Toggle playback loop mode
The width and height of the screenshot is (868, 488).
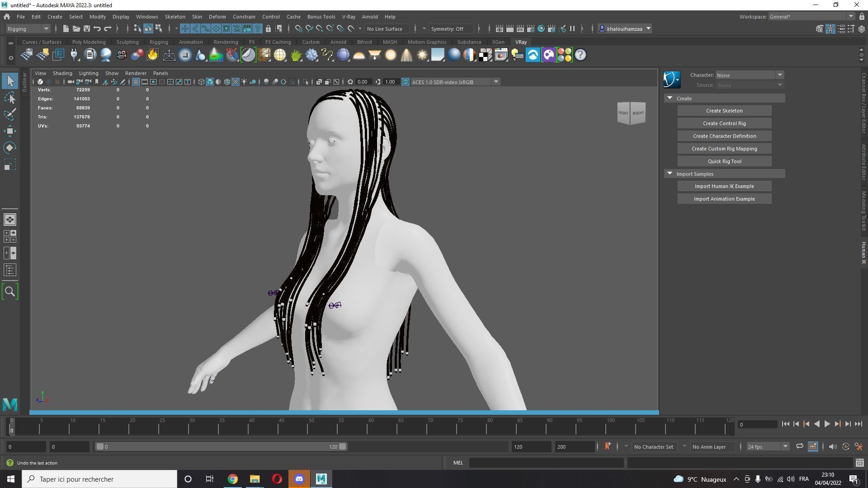click(799, 446)
